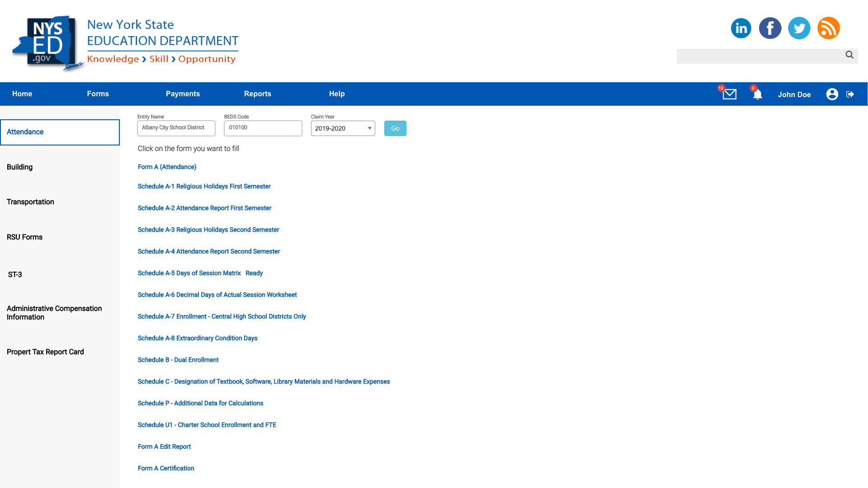This screenshot has height=488, width=868.
Task: Open Form A (Attendance) link
Action: coord(167,167)
